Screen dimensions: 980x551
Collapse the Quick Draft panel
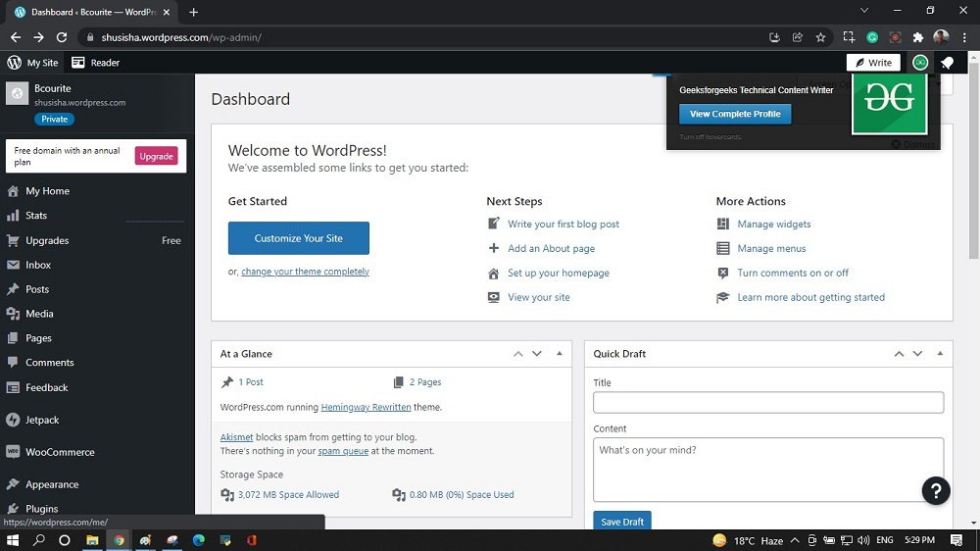pos(940,354)
